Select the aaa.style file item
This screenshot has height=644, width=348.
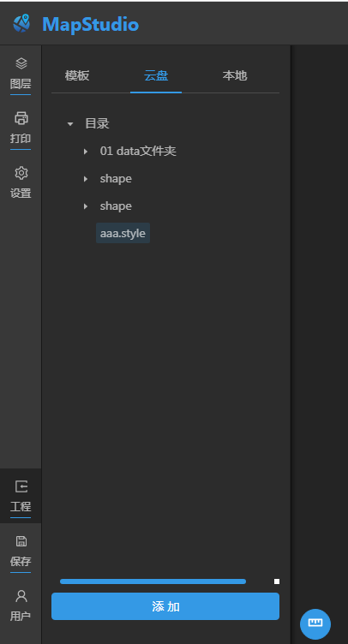point(123,233)
